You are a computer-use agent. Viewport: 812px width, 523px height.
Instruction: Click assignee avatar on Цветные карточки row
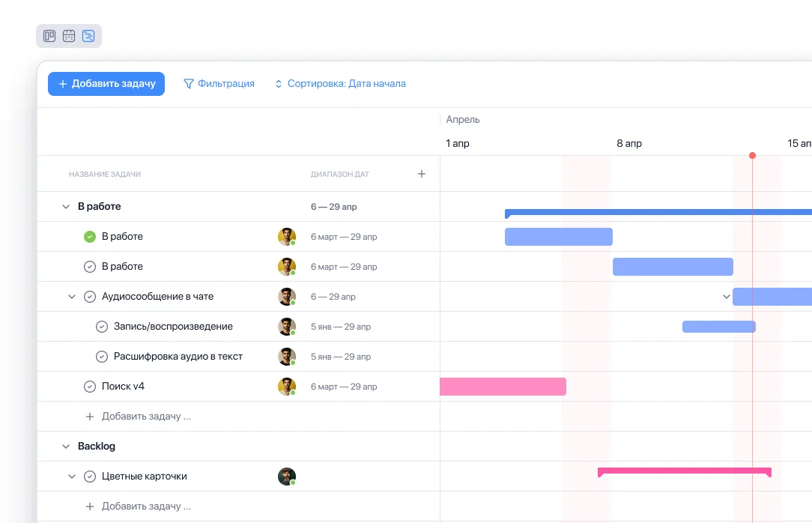pos(286,477)
